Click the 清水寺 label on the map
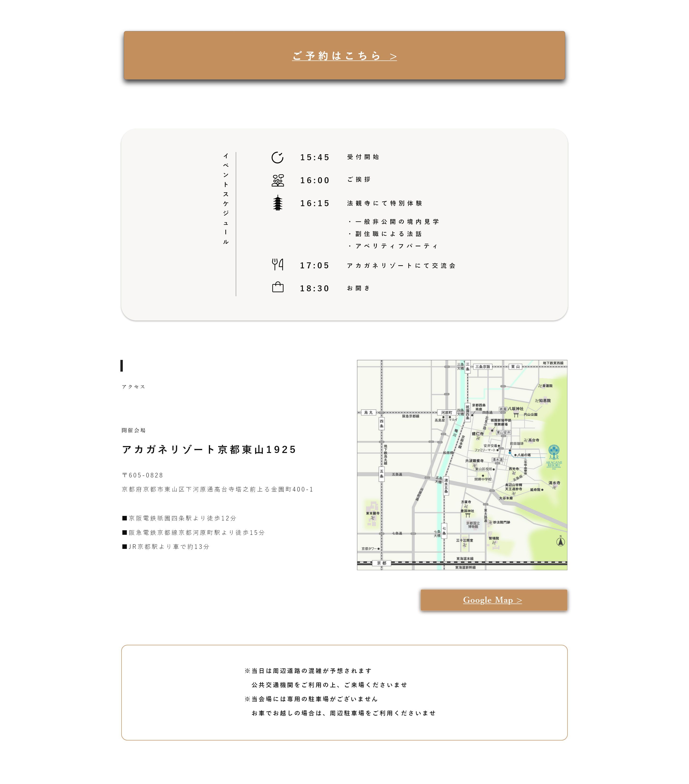The width and height of the screenshot is (689, 784). [554, 483]
